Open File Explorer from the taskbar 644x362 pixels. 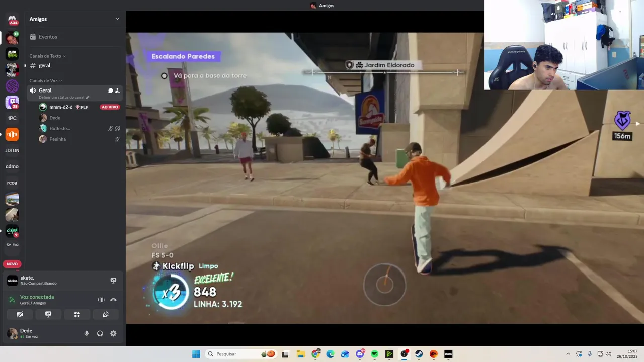[x=300, y=354]
